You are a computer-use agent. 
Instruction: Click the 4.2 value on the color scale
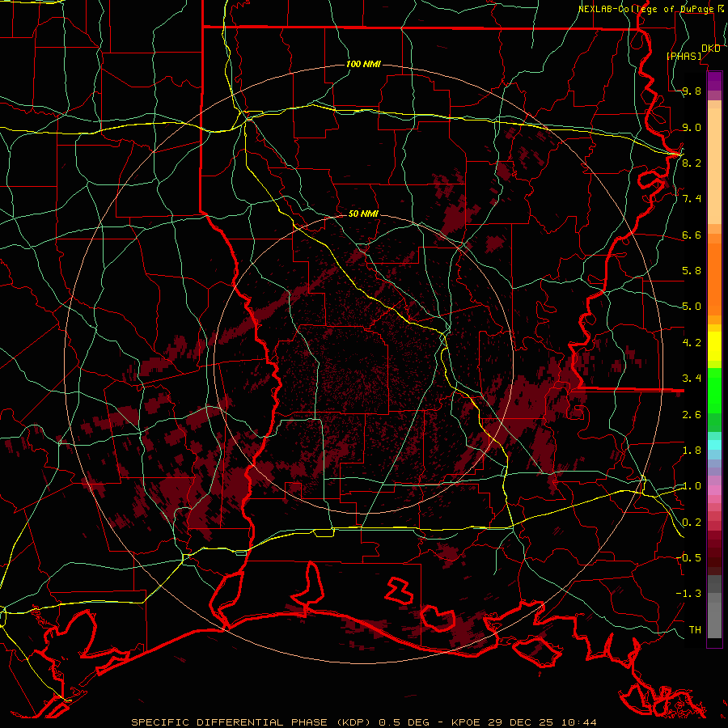point(692,343)
